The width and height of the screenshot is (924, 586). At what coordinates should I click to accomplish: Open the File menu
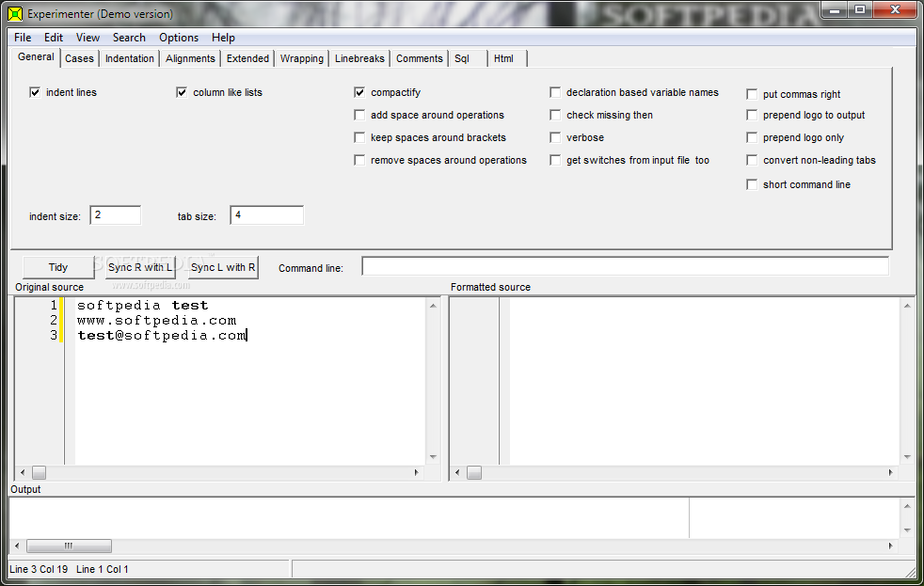[x=23, y=37]
